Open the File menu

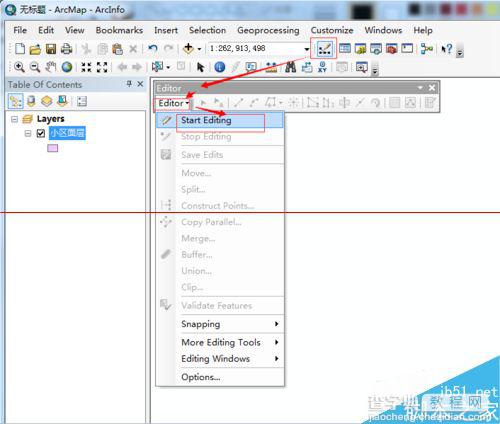click(x=20, y=30)
